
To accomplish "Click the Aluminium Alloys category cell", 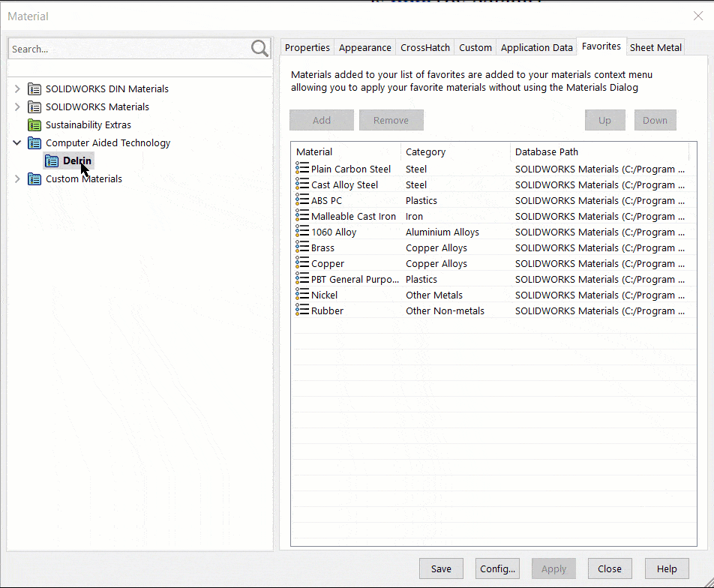I will (442, 232).
